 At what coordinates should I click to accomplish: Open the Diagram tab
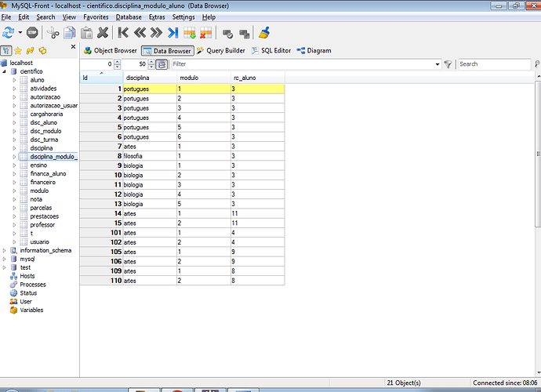tap(314, 51)
